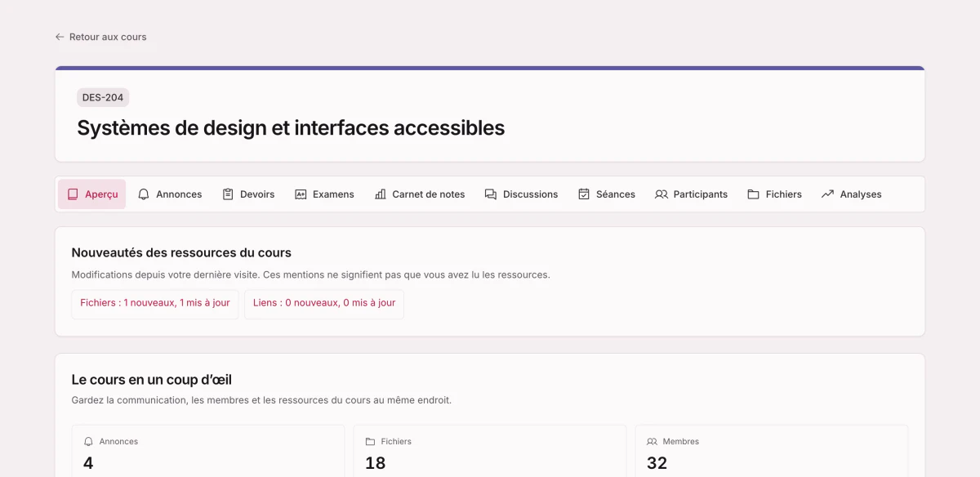Click the Liens : 0 nouveaux, 0 mis à jour badge
980x477 pixels.
click(x=324, y=303)
